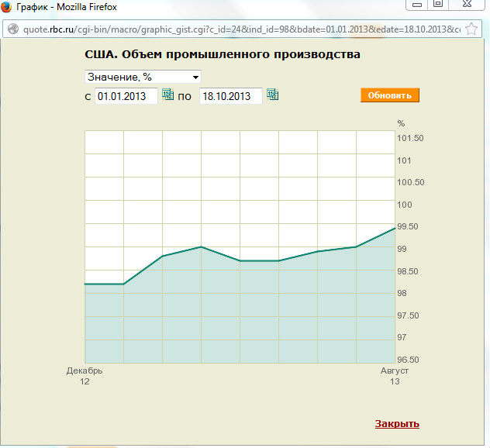Minimize the Firefox window
The image size is (490, 448).
(417, 5)
